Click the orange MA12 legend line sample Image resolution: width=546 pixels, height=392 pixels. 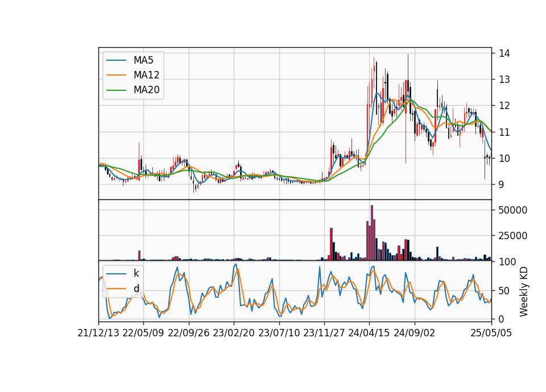click(x=116, y=75)
